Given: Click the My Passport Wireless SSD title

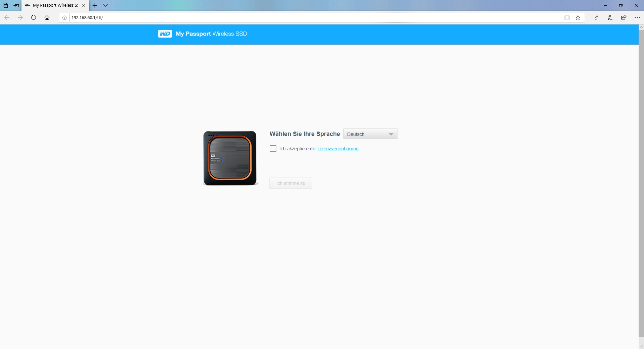Looking at the screenshot, I should [x=211, y=34].
